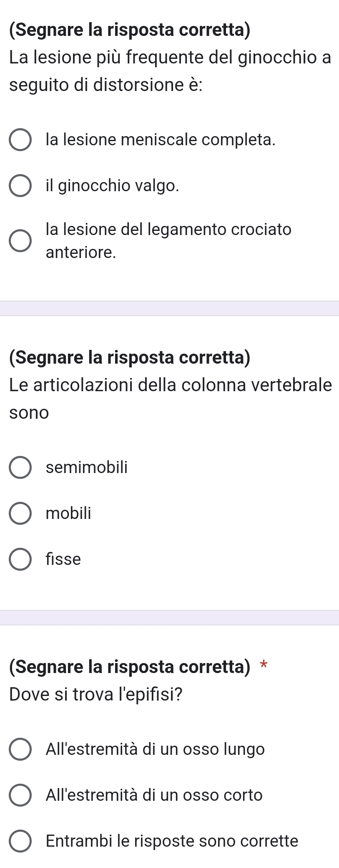
Task: Select 'Entrambi le risposte sono corrette' radio button
Action: click(x=20, y=841)
